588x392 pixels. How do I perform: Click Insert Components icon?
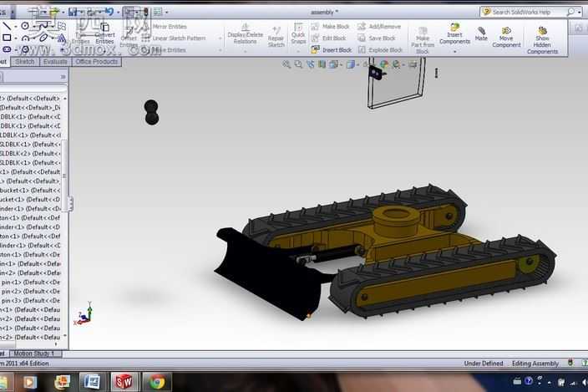tap(454, 33)
